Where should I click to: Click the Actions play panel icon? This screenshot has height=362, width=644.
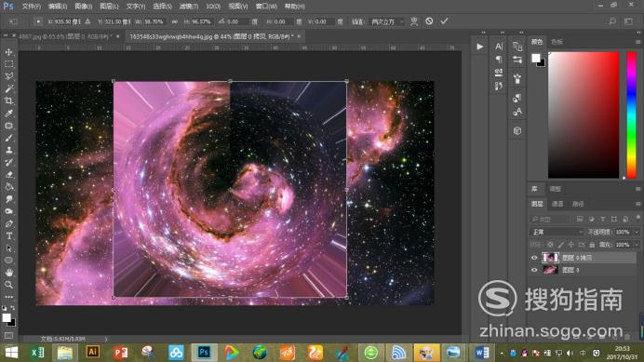tap(479, 47)
